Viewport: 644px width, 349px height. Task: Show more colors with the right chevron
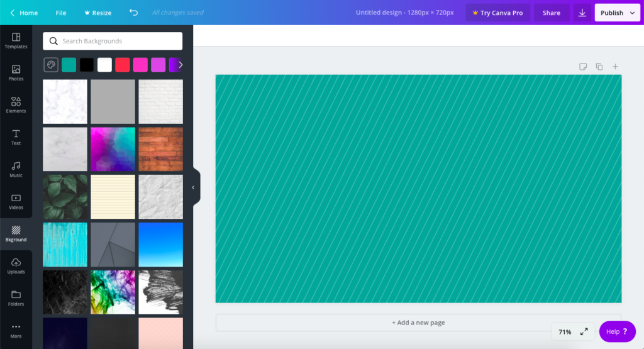[x=180, y=65]
